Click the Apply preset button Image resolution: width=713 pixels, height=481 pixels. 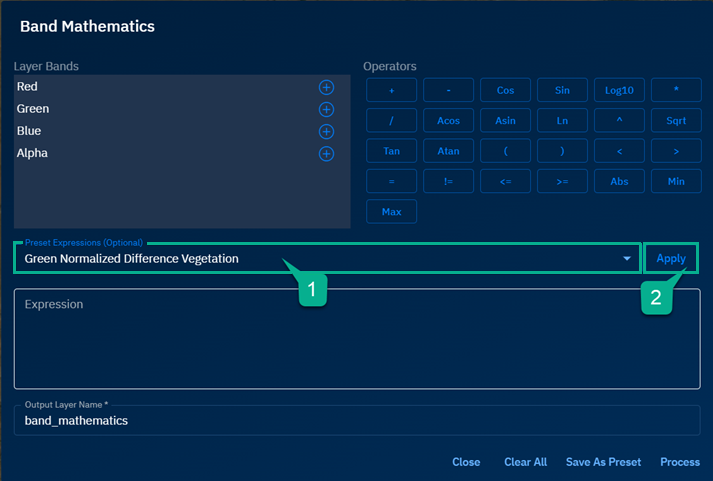click(x=670, y=259)
